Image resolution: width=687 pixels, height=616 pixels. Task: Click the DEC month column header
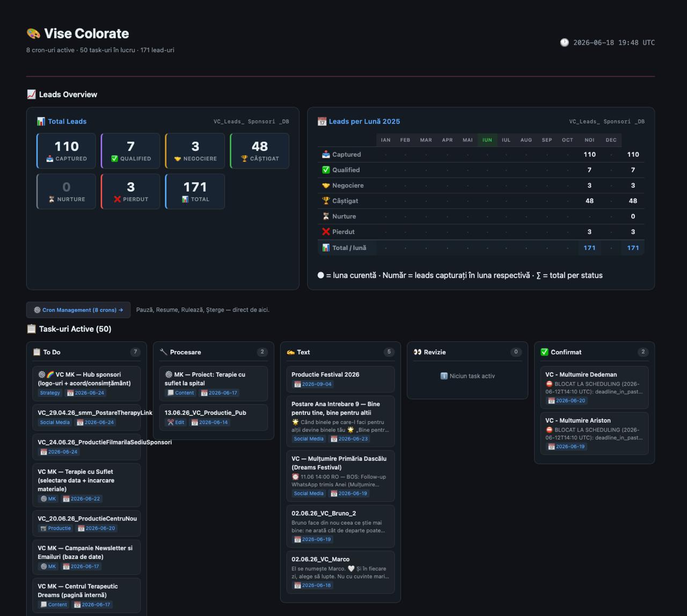click(611, 140)
